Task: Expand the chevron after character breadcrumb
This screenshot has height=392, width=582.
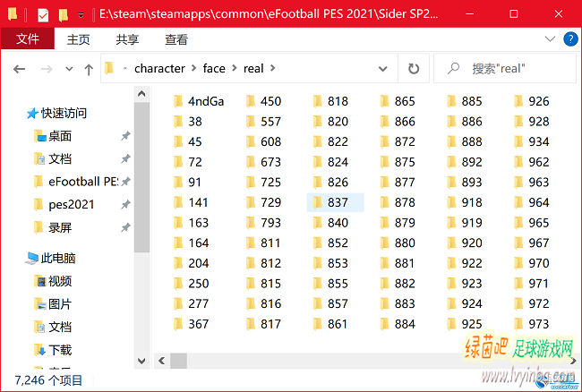Action: pos(194,69)
